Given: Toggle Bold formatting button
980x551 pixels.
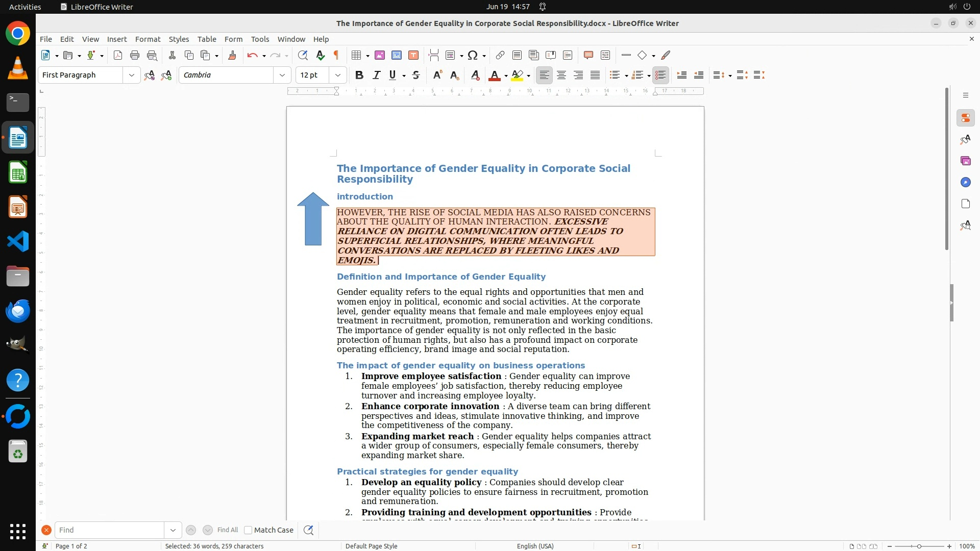Looking at the screenshot, I should pos(359,75).
